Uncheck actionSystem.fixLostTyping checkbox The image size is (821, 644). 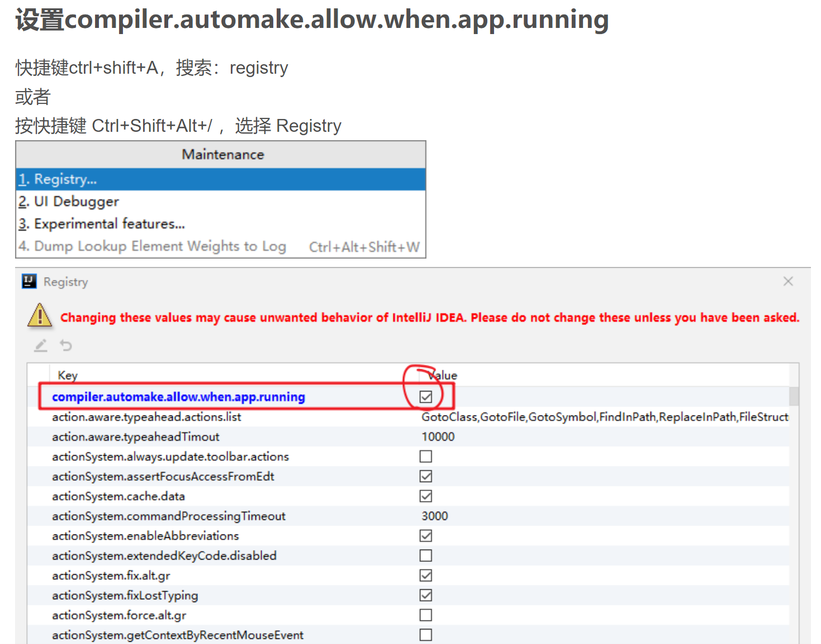click(426, 595)
